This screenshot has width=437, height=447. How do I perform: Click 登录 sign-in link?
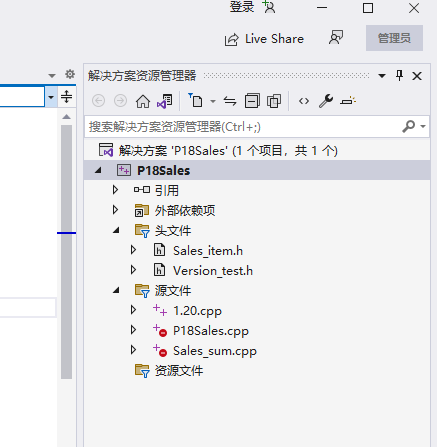tap(242, 7)
